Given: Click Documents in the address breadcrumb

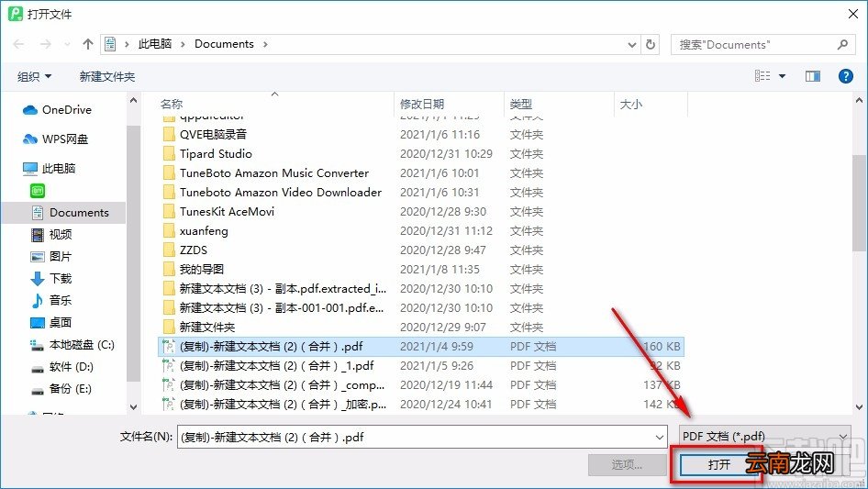Looking at the screenshot, I should [224, 44].
